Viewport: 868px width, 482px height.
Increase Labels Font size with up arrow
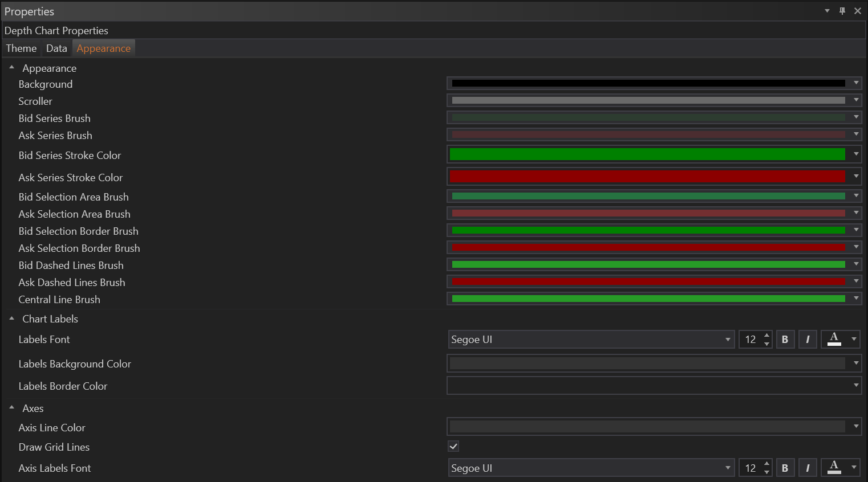766,336
